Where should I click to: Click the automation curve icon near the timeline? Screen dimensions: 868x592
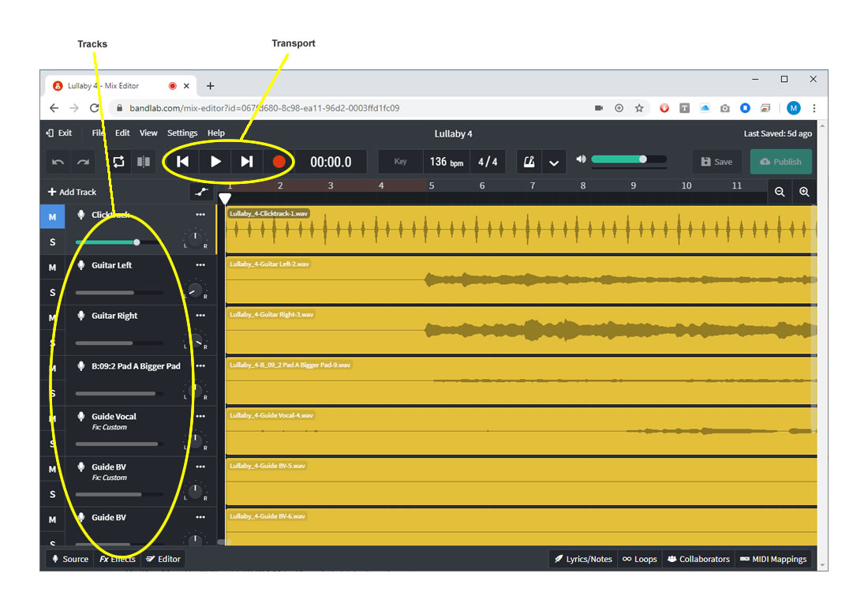[x=201, y=192]
